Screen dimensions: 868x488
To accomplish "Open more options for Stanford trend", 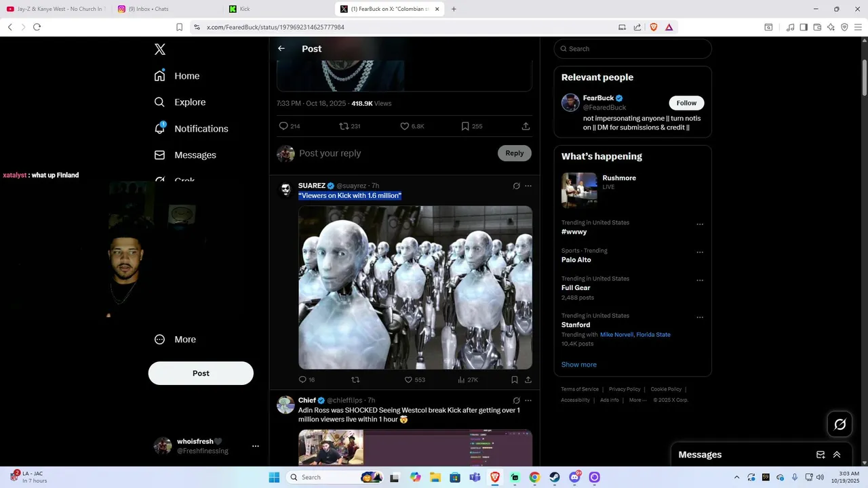I will 700,317.
